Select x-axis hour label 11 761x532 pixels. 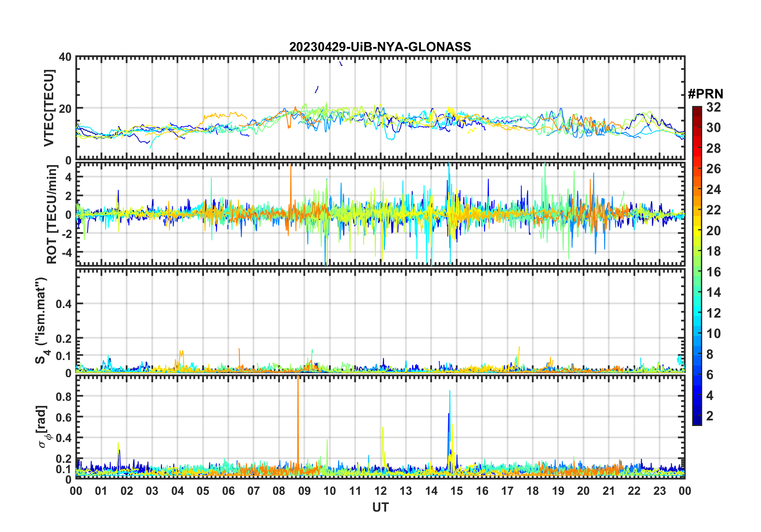pyautogui.click(x=355, y=491)
